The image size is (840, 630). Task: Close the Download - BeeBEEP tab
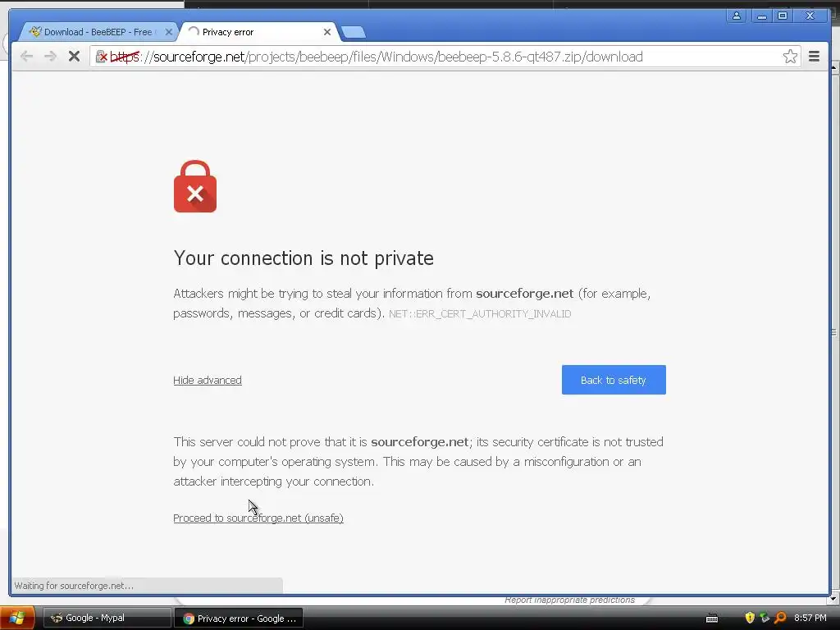coord(169,32)
